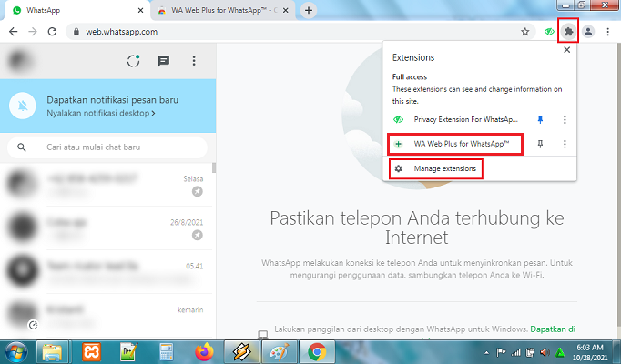
Task: Click Nyalakan notifikasi desktop link
Action: (100, 113)
